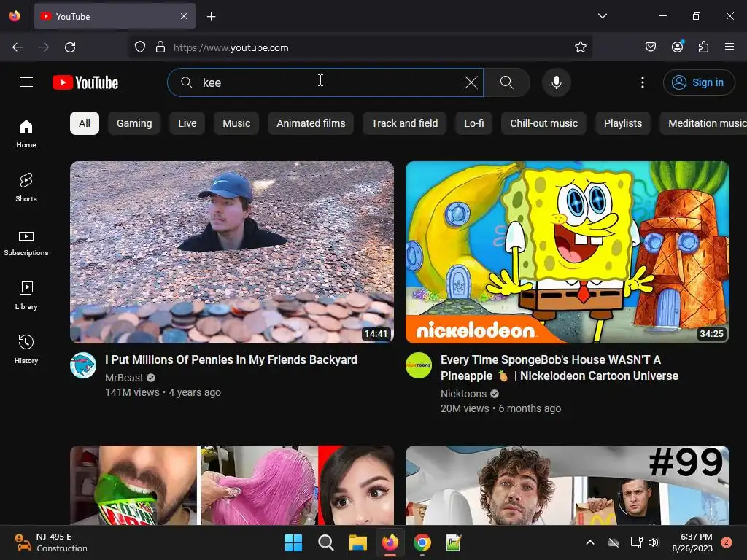Screen dimensions: 747x560
Task: Open the MrBeast pennies video thumbnail
Action: [x=232, y=252]
